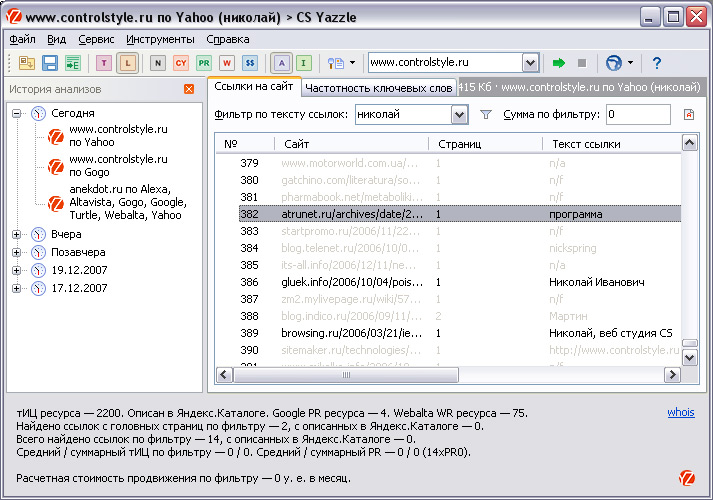Click clock icon next to 17.12.2007
This screenshot has width=713, height=500.
coord(38,288)
